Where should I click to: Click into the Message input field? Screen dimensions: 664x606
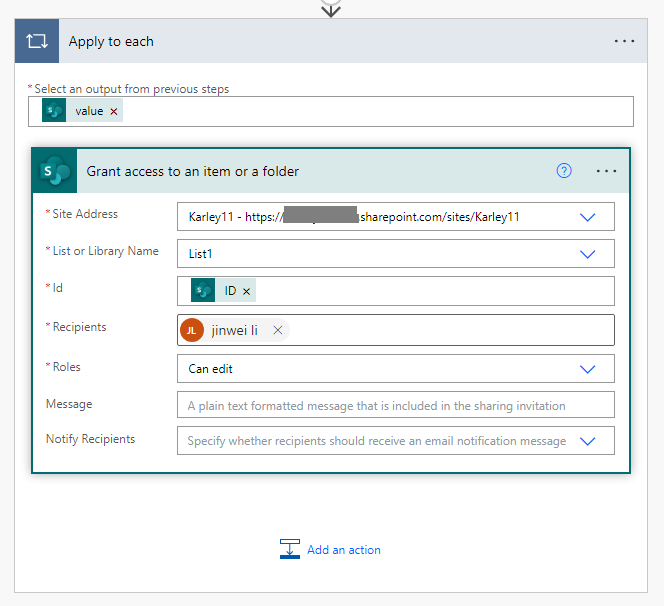coord(396,405)
